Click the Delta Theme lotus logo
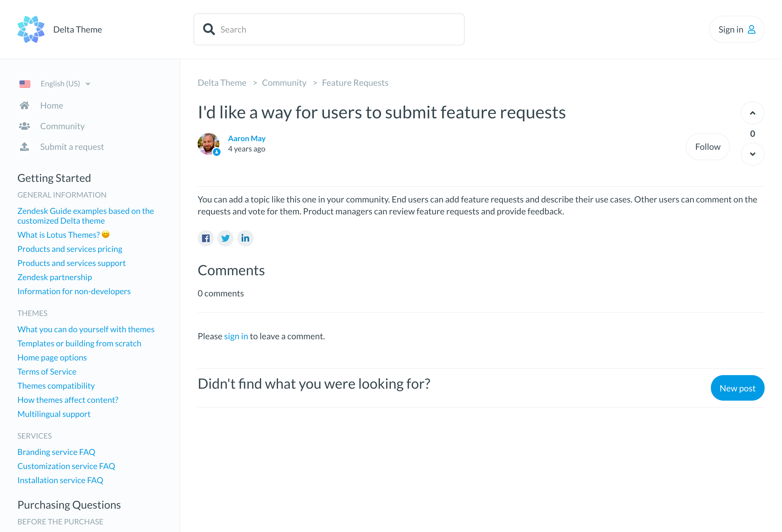Image resolution: width=782 pixels, height=532 pixels. (x=31, y=29)
